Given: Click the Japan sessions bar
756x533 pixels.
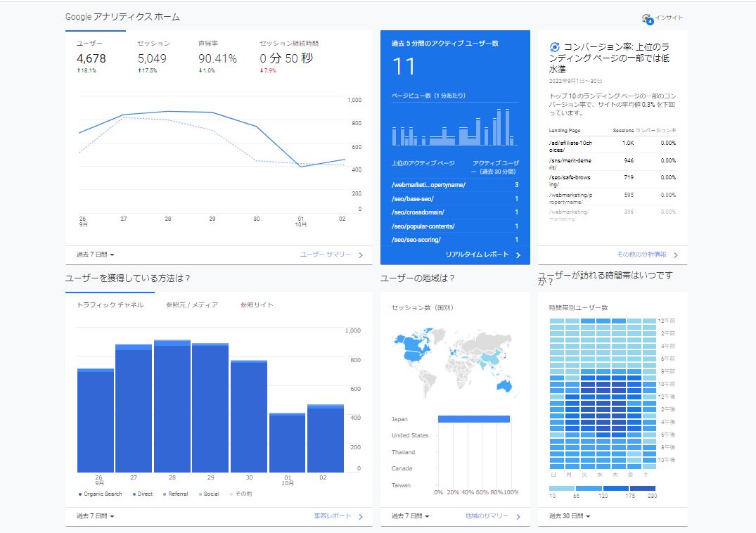Looking at the screenshot, I should pos(473,419).
